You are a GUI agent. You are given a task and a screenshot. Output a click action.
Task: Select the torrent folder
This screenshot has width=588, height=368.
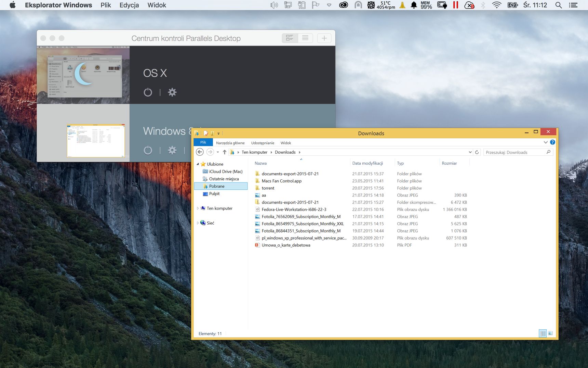click(268, 188)
